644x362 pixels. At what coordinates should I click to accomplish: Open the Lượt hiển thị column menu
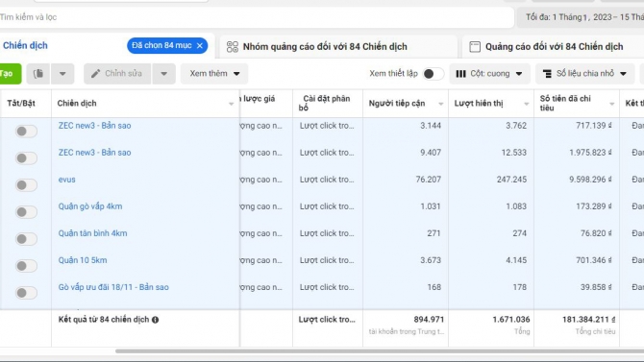click(526, 104)
